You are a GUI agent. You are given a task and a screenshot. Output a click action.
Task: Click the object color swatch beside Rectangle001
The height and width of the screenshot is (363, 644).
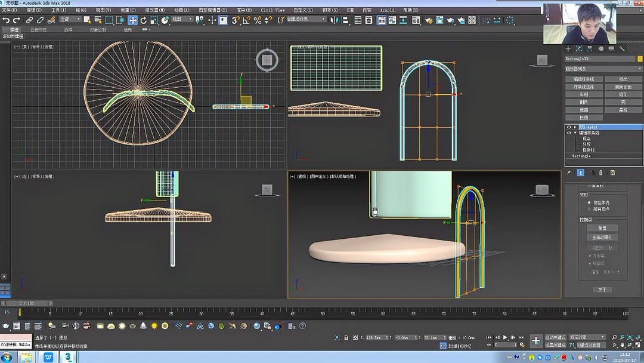(639, 60)
